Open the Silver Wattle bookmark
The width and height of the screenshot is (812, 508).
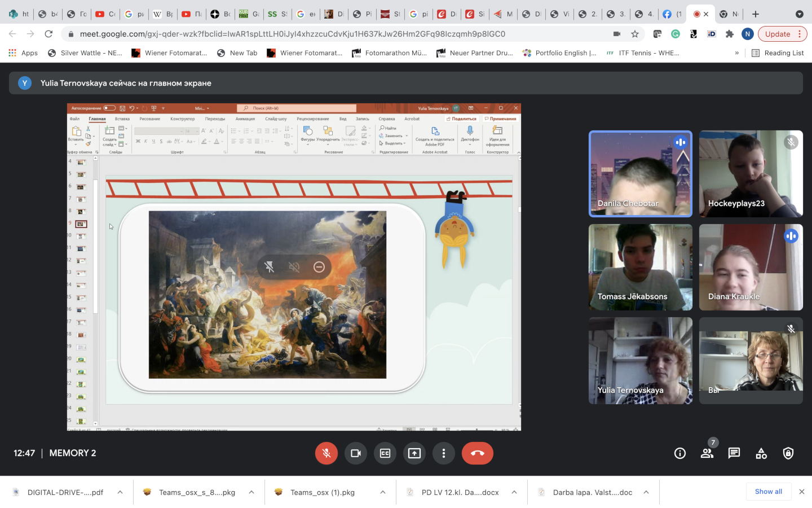tap(85, 53)
